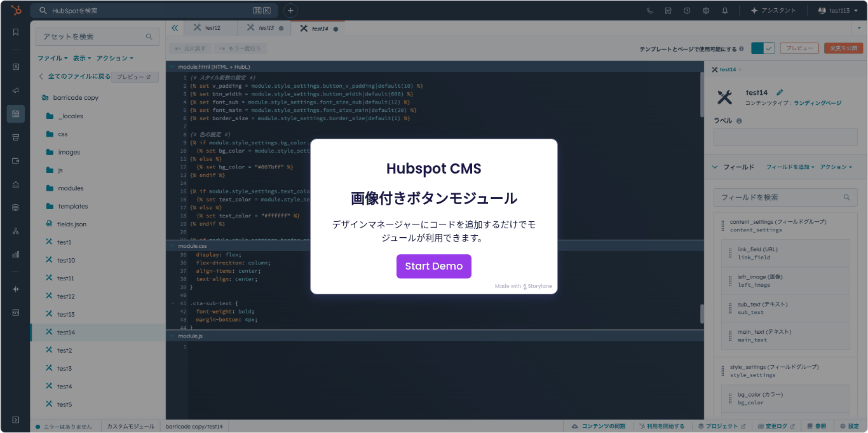Select the active test14 tab
Image resolution: width=868 pixels, height=433 pixels.
pos(318,28)
